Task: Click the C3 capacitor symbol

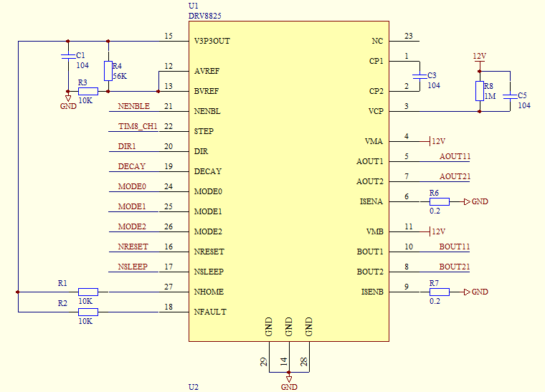Action: point(420,77)
